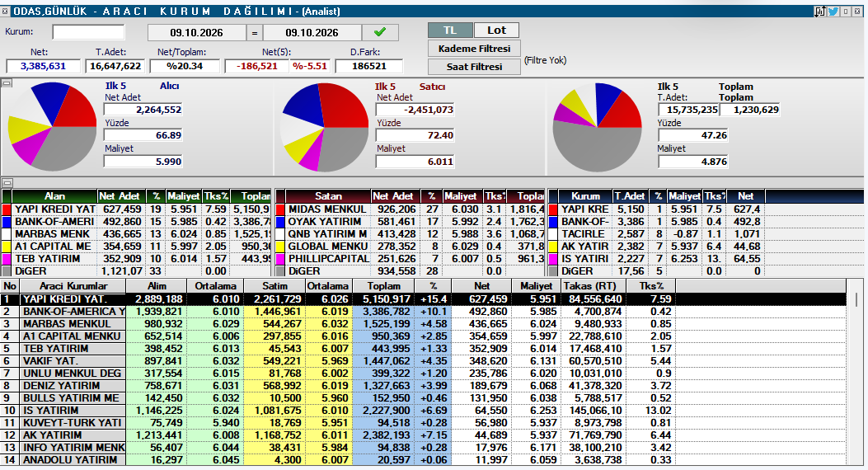Sort main table by Alim column
Image resolution: width=868 pixels, height=470 pixels.
coord(157,286)
